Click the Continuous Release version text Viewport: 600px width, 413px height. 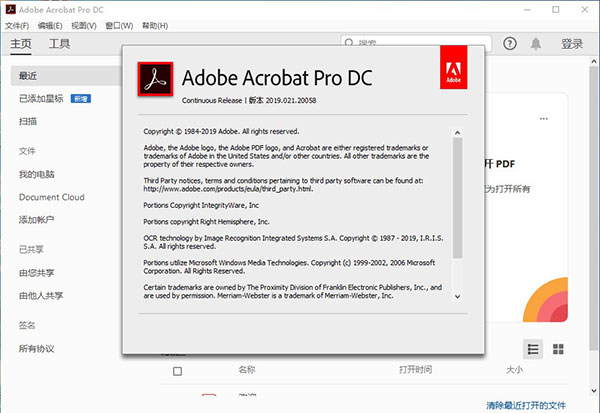coord(249,100)
